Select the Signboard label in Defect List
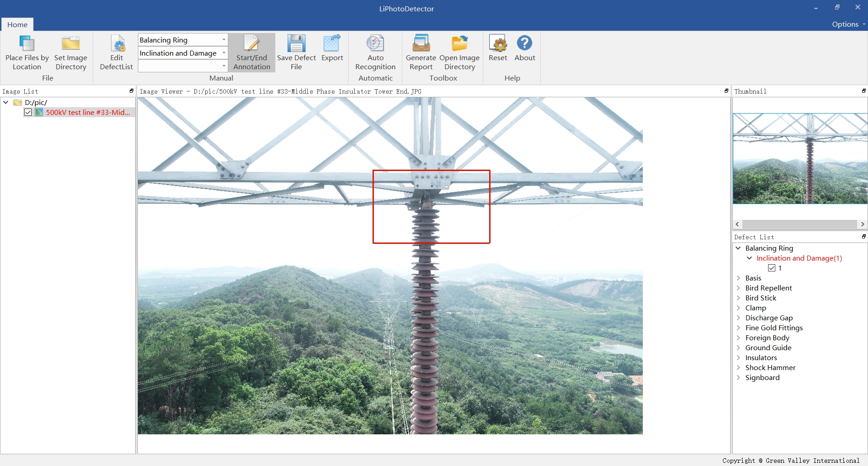This screenshot has width=868, height=466. pos(762,377)
